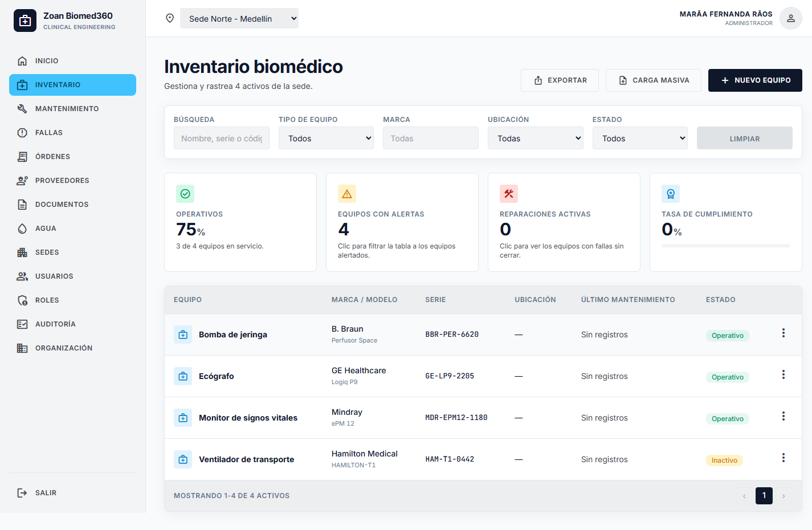Viewport: 812px width, 530px height.
Task: Select page 1 in pagination
Action: click(764, 496)
